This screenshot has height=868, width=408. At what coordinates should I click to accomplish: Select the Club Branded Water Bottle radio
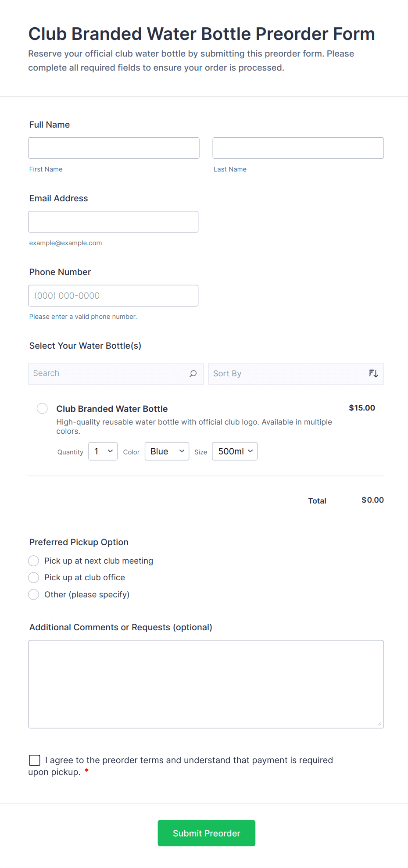tap(42, 409)
